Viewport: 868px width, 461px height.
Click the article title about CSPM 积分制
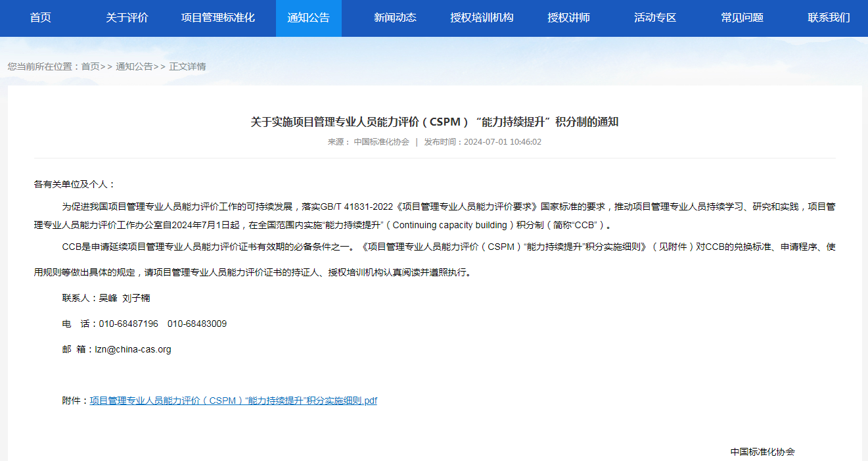click(x=434, y=122)
